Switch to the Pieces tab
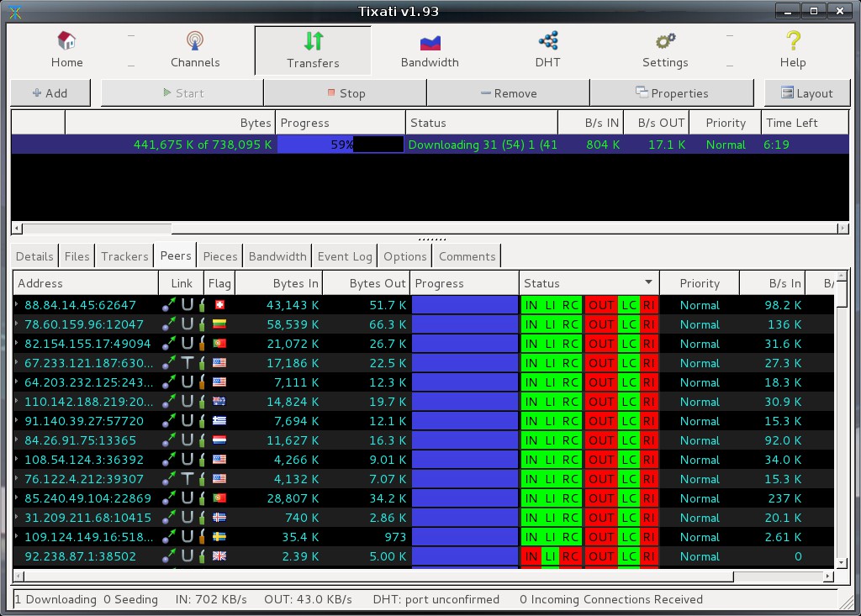The height and width of the screenshot is (616, 861). [x=220, y=256]
